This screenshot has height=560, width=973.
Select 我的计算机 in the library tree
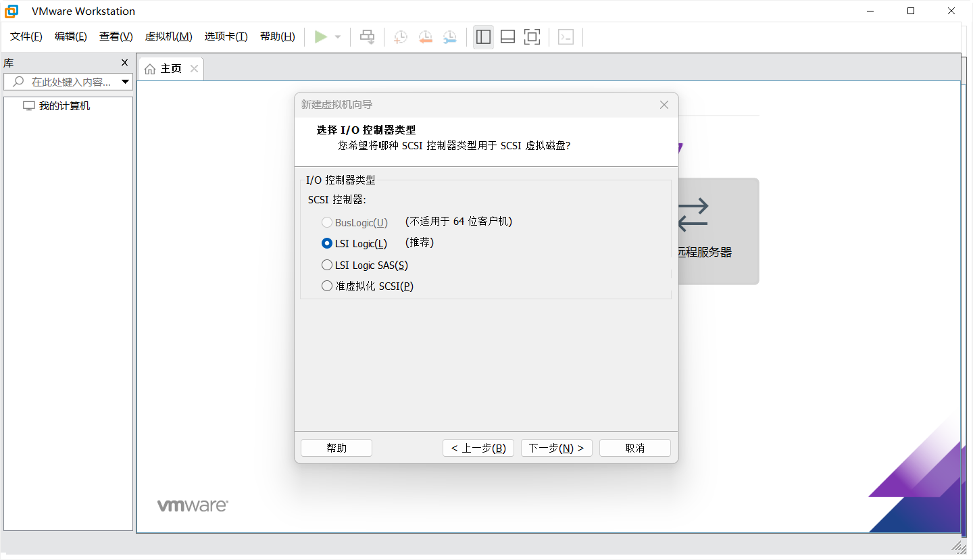[64, 106]
